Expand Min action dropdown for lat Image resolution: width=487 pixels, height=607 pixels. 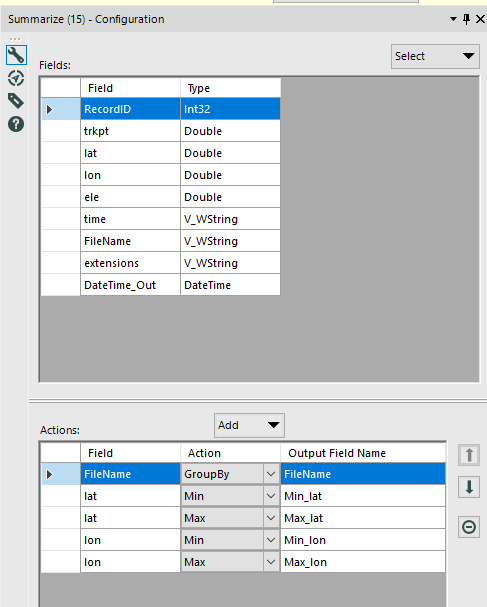point(271,496)
